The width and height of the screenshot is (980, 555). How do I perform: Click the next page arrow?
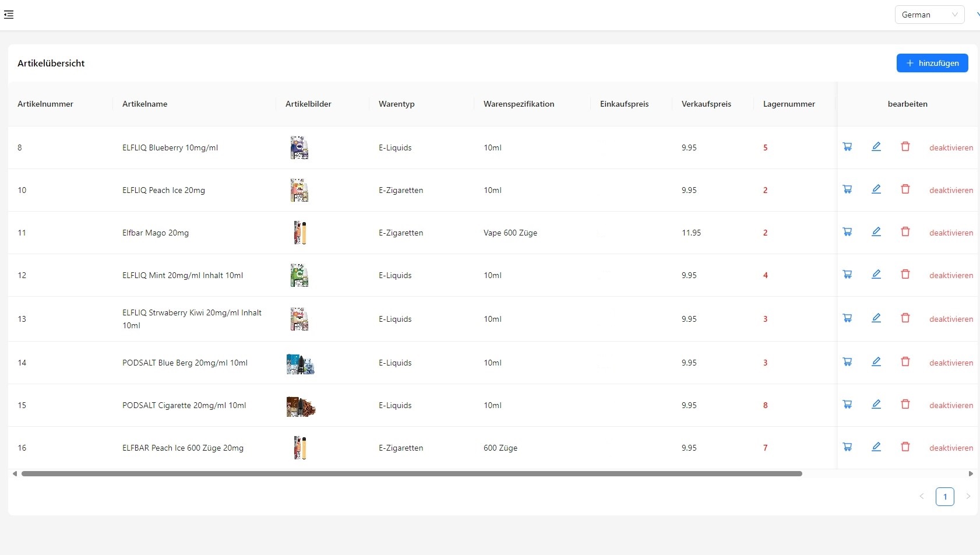click(968, 497)
